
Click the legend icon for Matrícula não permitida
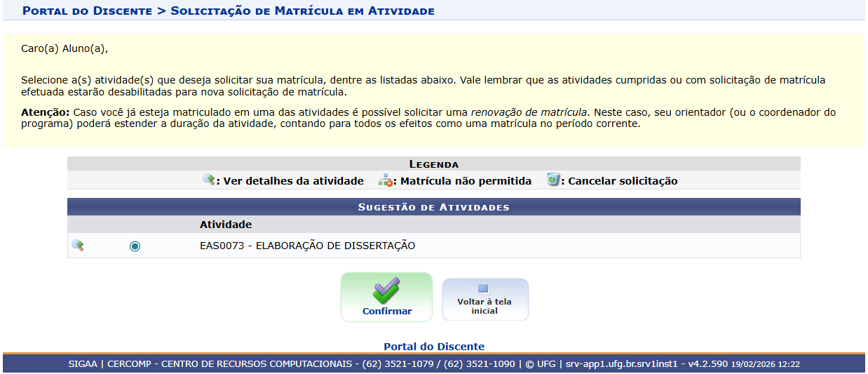pos(385,180)
